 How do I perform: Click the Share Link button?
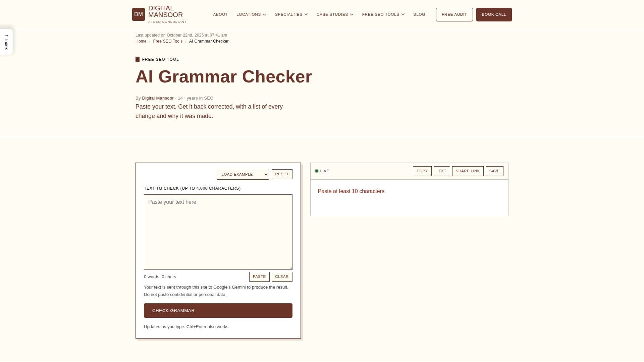point(468,171)
